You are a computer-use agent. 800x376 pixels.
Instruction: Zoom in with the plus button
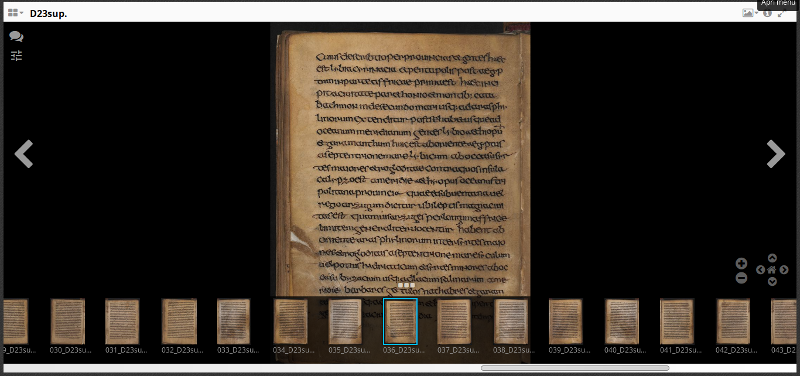coord(741,264)
